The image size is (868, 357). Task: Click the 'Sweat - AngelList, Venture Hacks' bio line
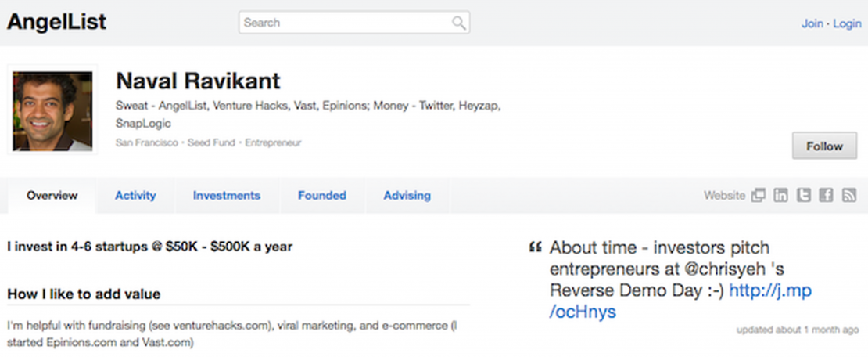click(x=308, y=114)
